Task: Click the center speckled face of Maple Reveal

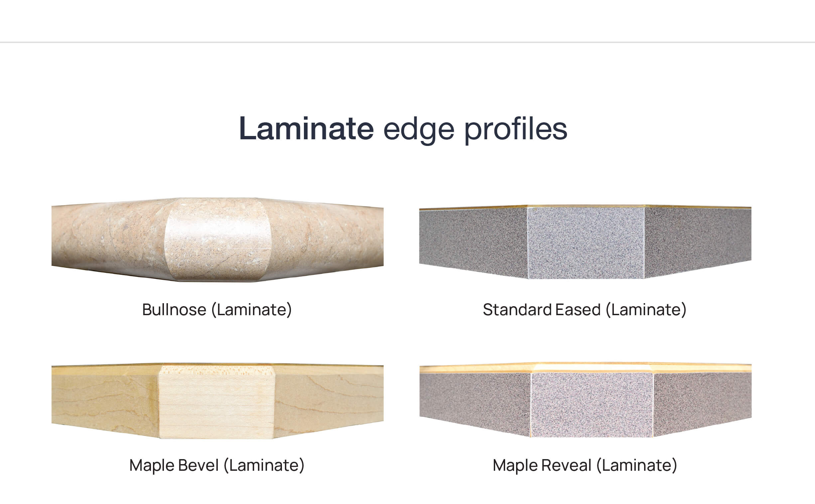Action: point(591,405)
